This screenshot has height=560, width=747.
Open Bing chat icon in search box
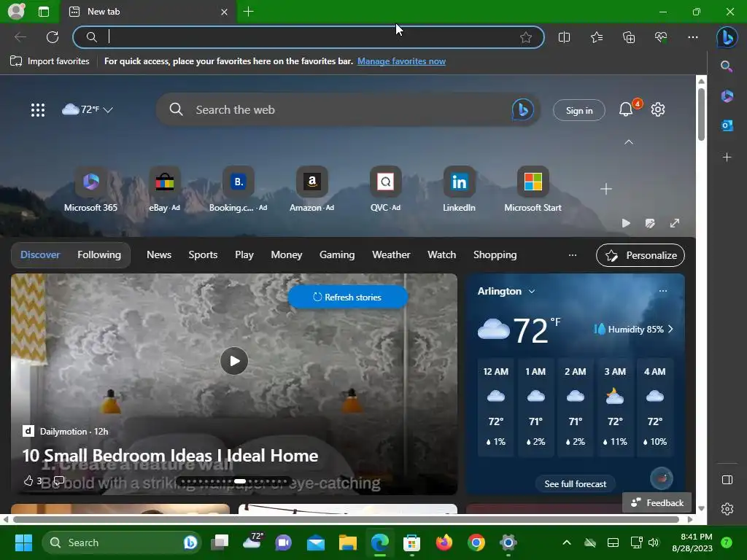(522, 110)
